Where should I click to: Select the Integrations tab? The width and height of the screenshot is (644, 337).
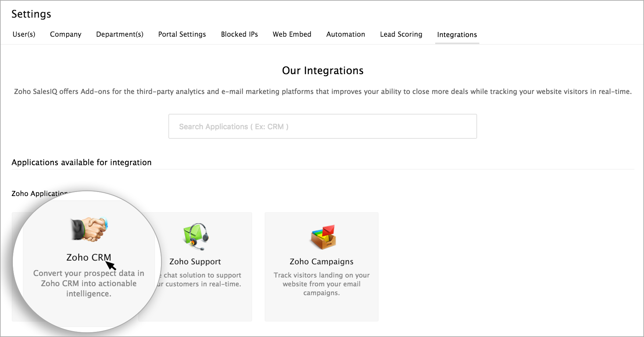pyautogui.click(x=457, y=35)
